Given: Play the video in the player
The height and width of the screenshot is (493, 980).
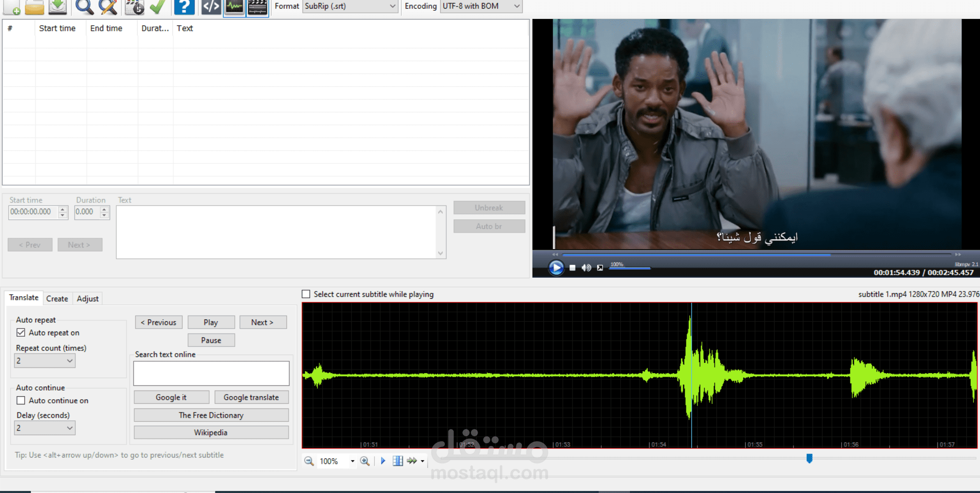Looking at the screenshot, I should (556, 268).
